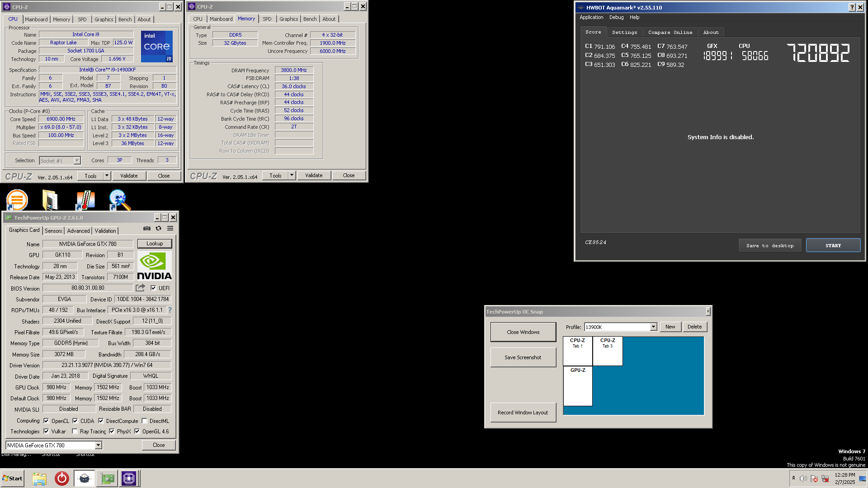Open Aquamark Compare Online tab
Image resolution: width=868 pixels, height=488 pixels.
pyautogui.click(x=670, y=32)
